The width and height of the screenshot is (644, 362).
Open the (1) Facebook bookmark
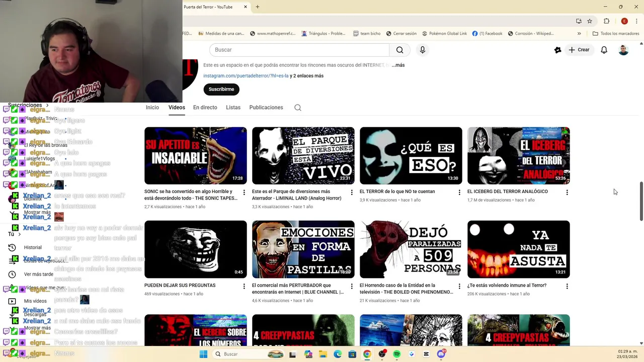[487, 34]
